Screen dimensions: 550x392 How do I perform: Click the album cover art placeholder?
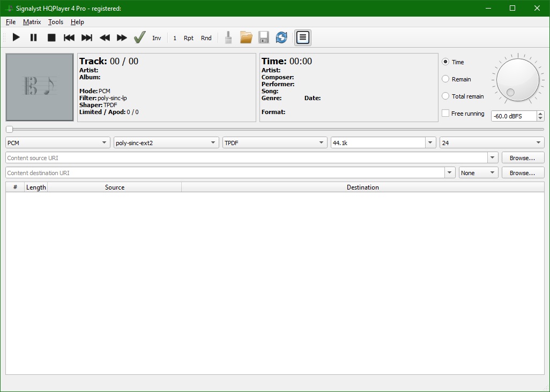coord(40,87)
